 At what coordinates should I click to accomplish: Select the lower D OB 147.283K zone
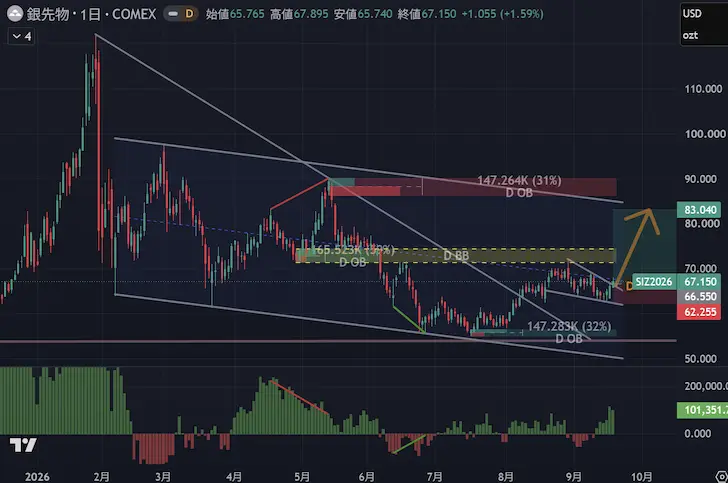click(x=543, y=333)
